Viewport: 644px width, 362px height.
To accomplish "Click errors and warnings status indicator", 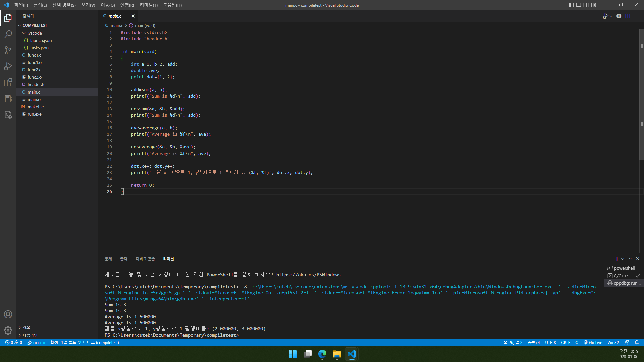I will point(14,343).
